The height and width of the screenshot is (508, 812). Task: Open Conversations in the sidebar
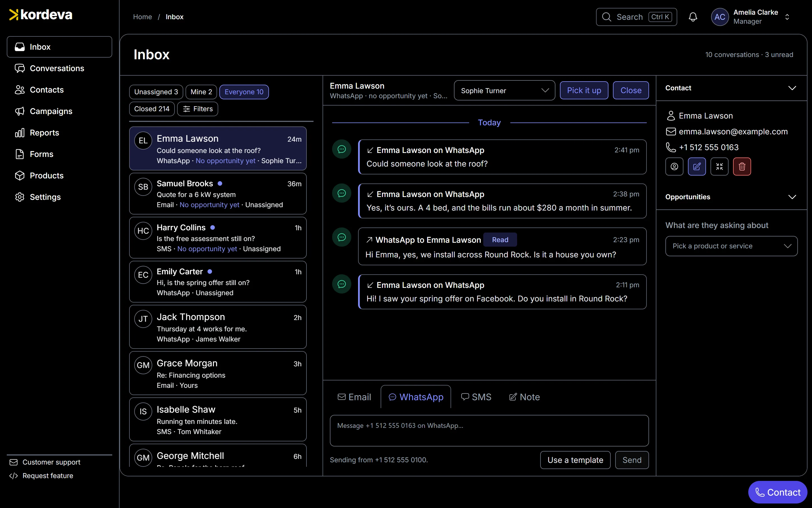(x=59, y=68)
